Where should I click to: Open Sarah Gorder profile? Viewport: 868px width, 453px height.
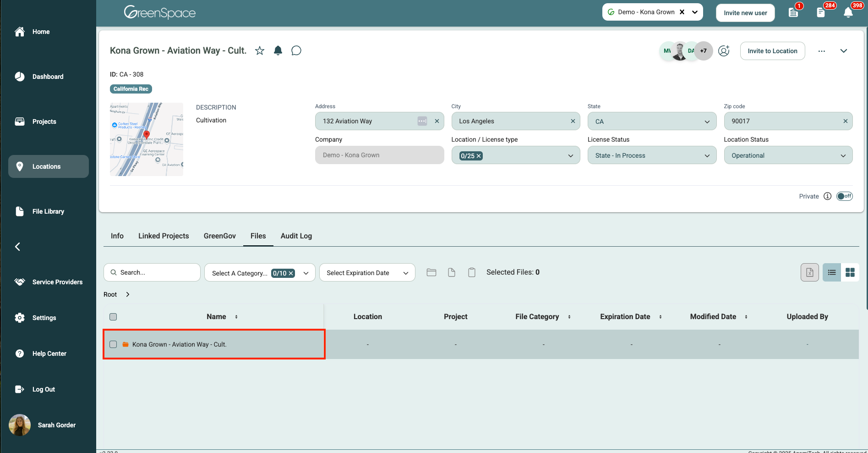43,425
